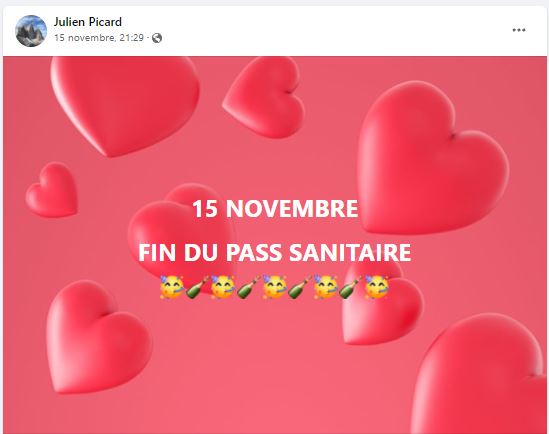This screenshot has height=434, width=549.
Task: Open the three-dot post options menu
Action: point(519,30)
